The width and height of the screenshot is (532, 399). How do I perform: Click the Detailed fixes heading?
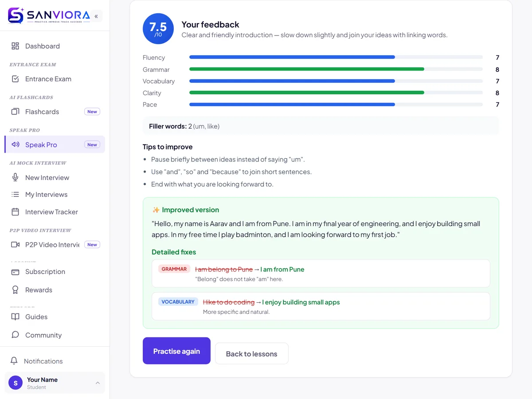tap(174, 252)
